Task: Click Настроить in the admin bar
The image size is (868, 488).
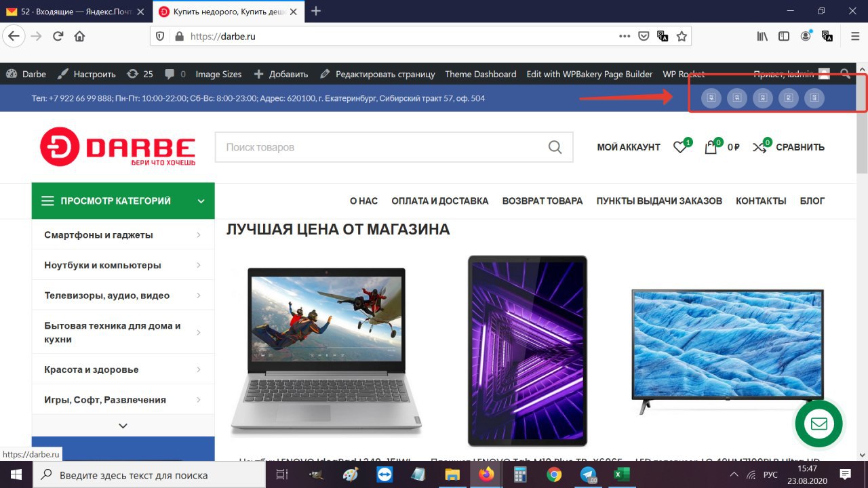Action: click(x=87, y=74)
